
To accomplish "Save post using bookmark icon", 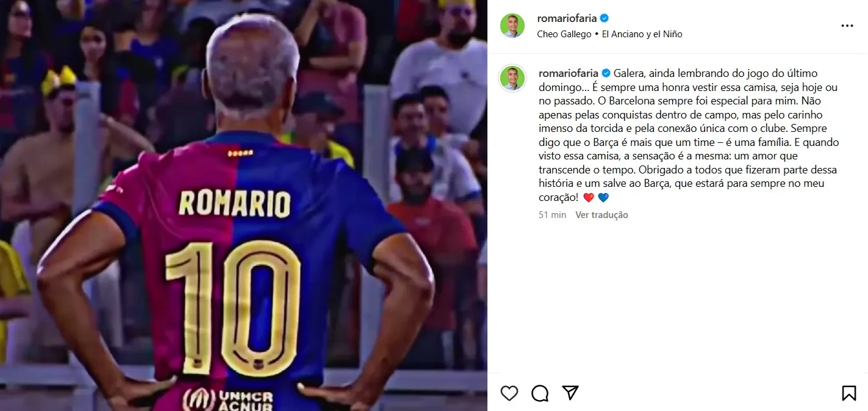I will coord(849,393).
